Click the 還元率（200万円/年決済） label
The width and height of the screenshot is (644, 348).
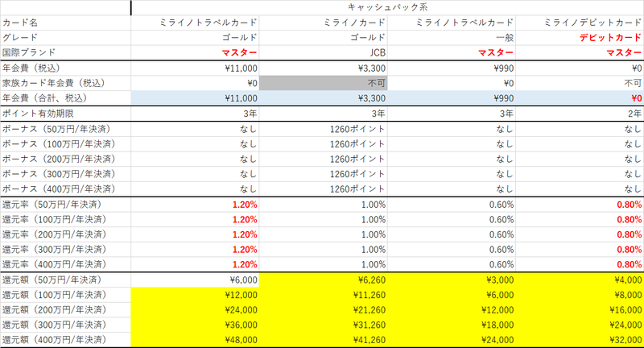[x=54, y=234]
